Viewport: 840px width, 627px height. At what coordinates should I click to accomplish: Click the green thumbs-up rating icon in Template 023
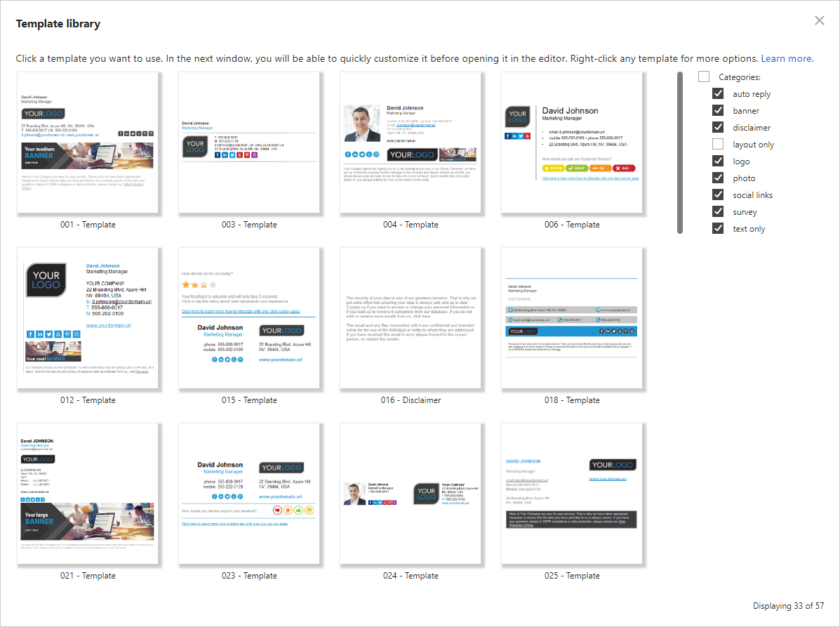298,510
